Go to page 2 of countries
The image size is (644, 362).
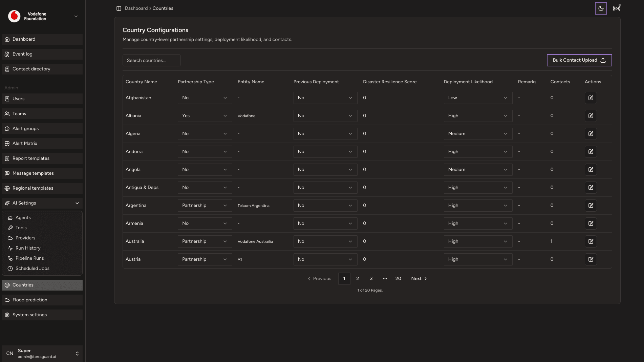point(358,279)
